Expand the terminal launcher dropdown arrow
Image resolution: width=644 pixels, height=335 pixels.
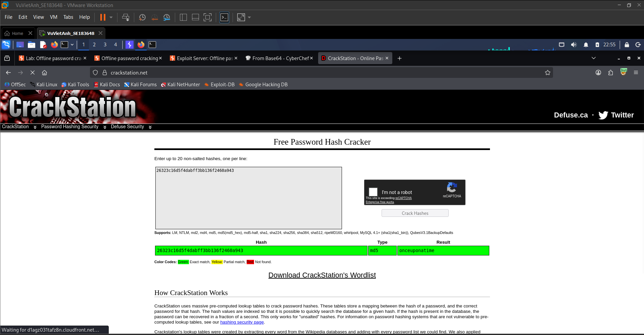tap(72, 45)
